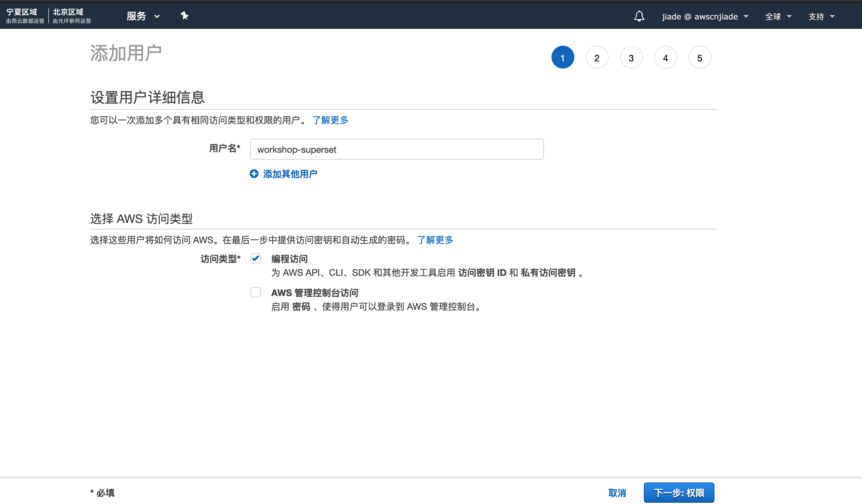Select wizard step 4 circle
862x504 pixels.
[x=665, y=57]
